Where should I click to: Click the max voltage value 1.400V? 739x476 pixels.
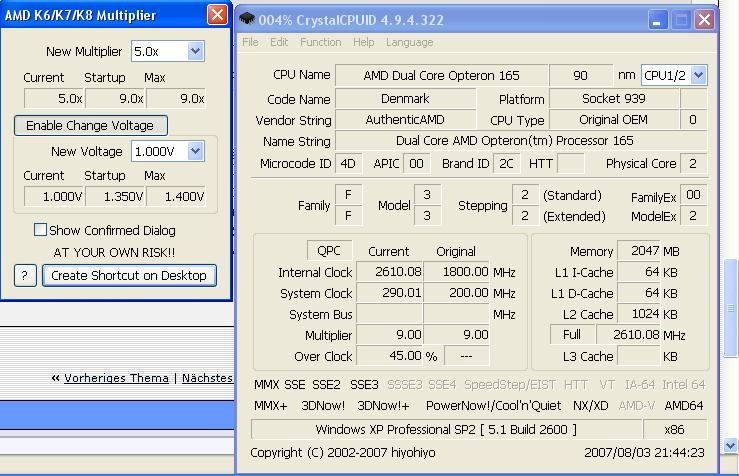176,197
